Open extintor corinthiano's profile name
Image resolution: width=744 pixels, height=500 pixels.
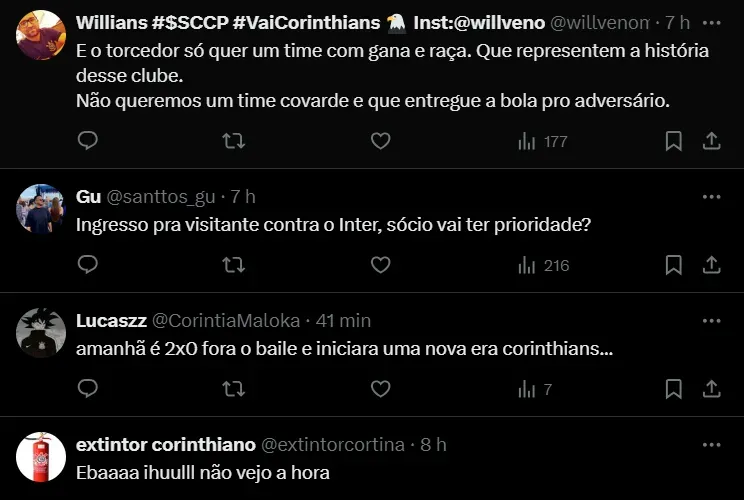pyautogui.click(x=165, y=445)
